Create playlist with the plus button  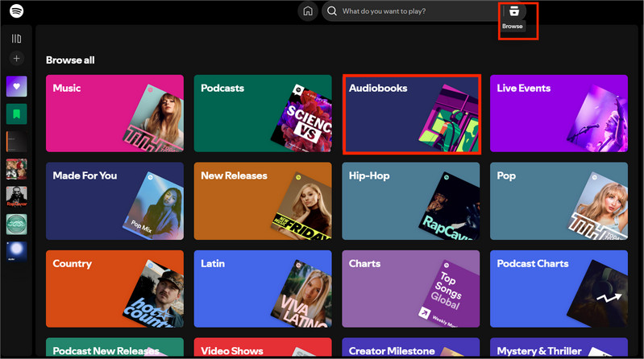pyautogui.click(x=16, y=58)
